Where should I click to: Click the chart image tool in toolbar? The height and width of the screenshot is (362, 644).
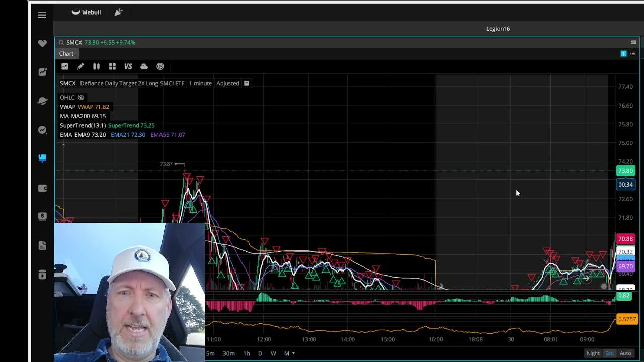tap(64, 66)
